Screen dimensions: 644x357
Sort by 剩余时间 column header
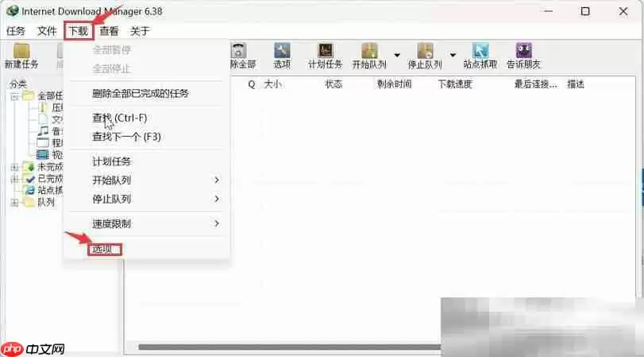(x=395, y=84)
